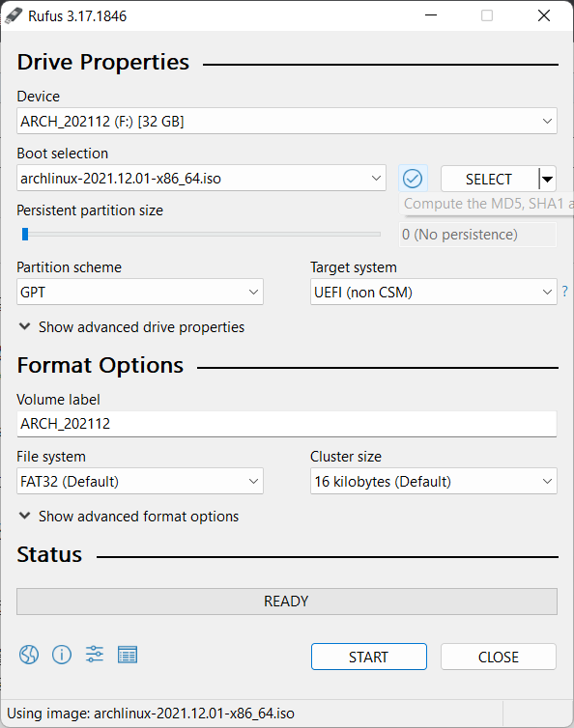
Task: Click the Rufus USB drive title icon
Action: tap(14, 15)
